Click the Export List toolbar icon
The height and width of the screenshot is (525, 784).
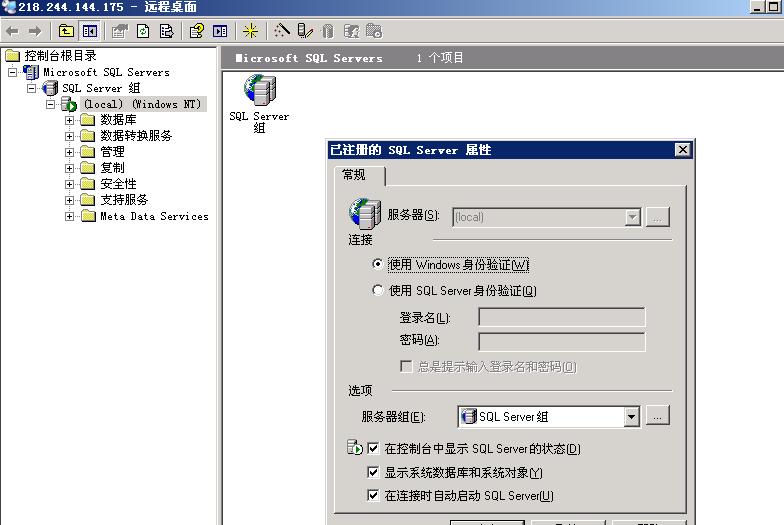[x=166, y=31]
